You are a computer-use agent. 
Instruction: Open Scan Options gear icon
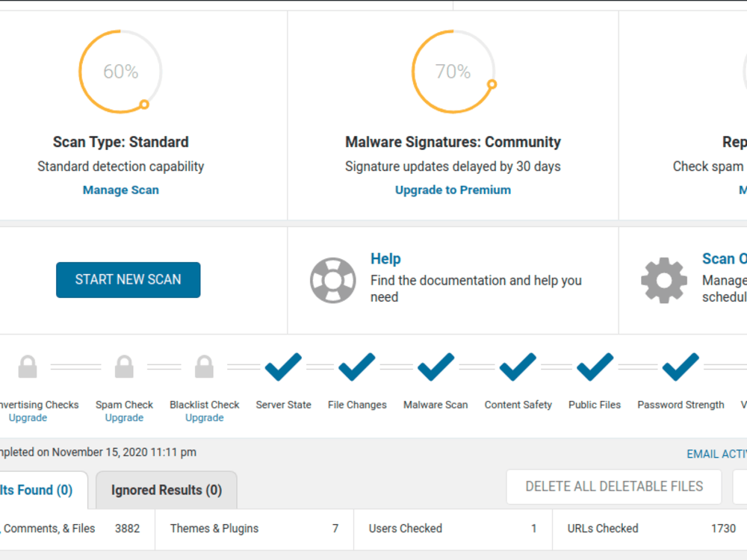click(663, 281)
